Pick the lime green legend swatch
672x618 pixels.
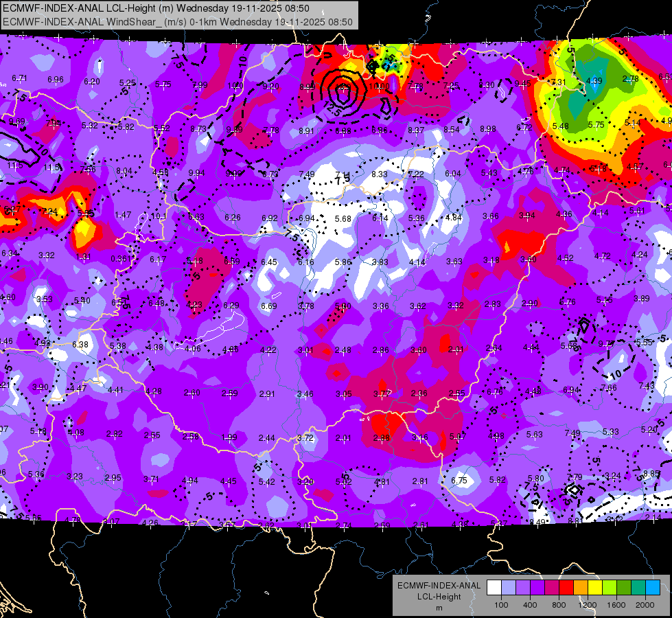(610, 587)
